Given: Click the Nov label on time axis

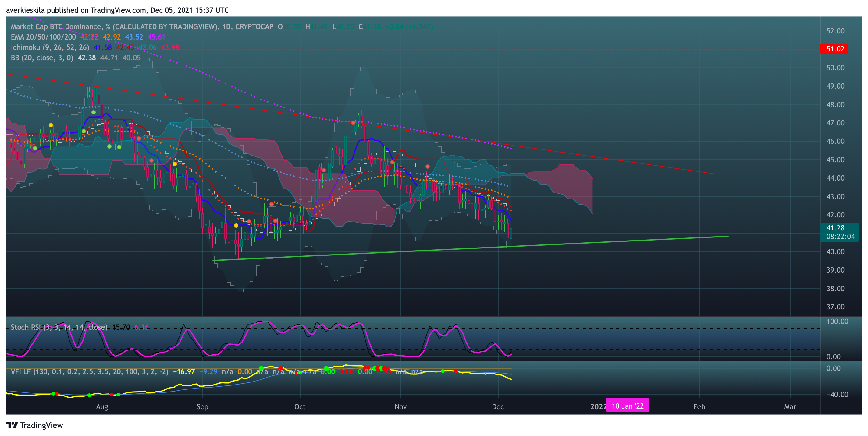Looking at the screenshot, I should tap(400, 407).
